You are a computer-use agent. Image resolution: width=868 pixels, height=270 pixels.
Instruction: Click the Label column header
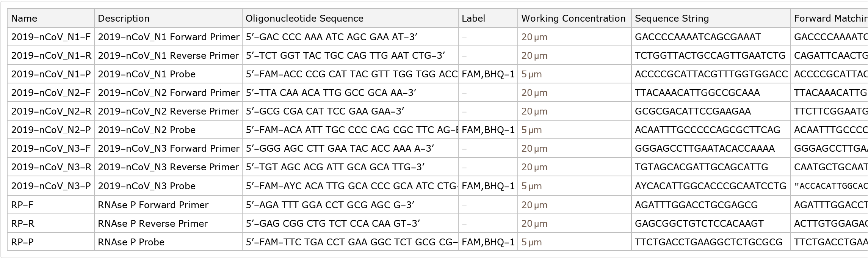click(x=473, y=19)
